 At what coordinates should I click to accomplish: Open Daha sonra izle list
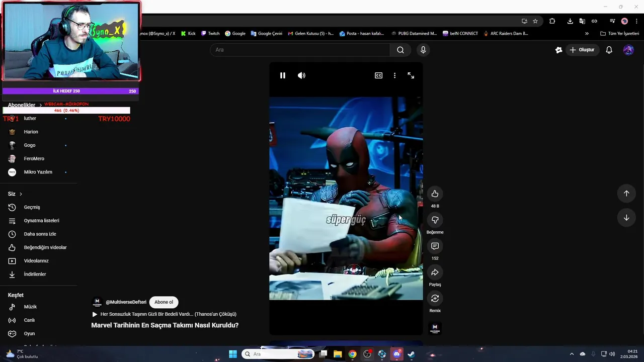pos(40,234)
